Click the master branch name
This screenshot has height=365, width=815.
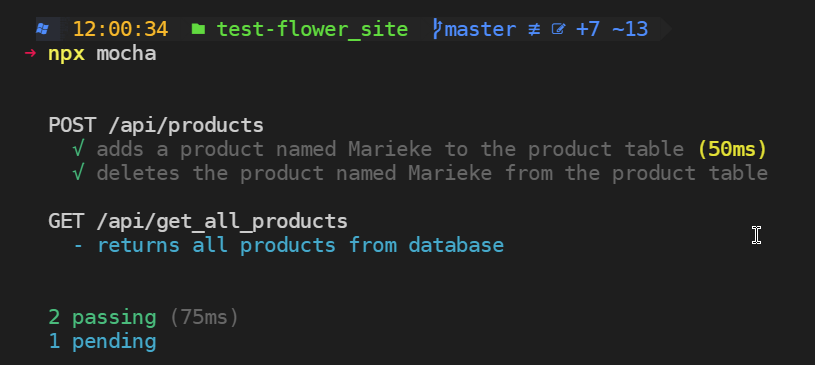[480, 30]
